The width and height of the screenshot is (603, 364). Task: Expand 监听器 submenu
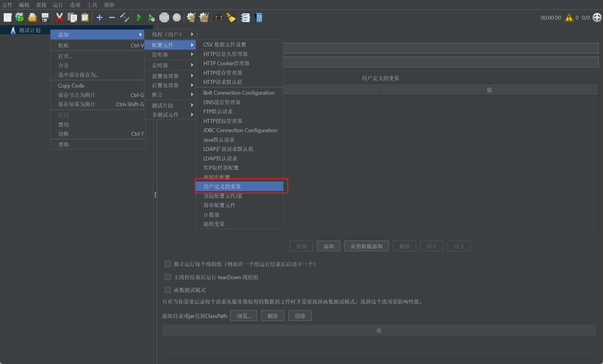(x=170, y=54)
